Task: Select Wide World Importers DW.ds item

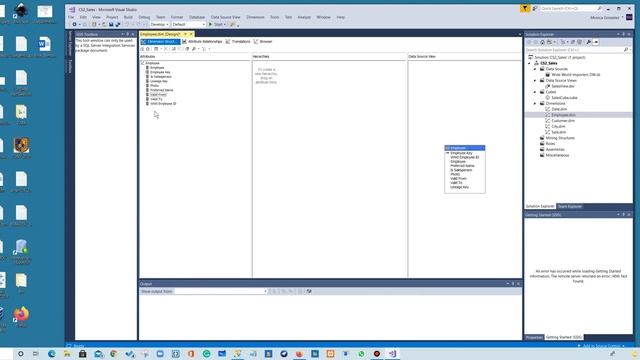Action: click(573, 75)
